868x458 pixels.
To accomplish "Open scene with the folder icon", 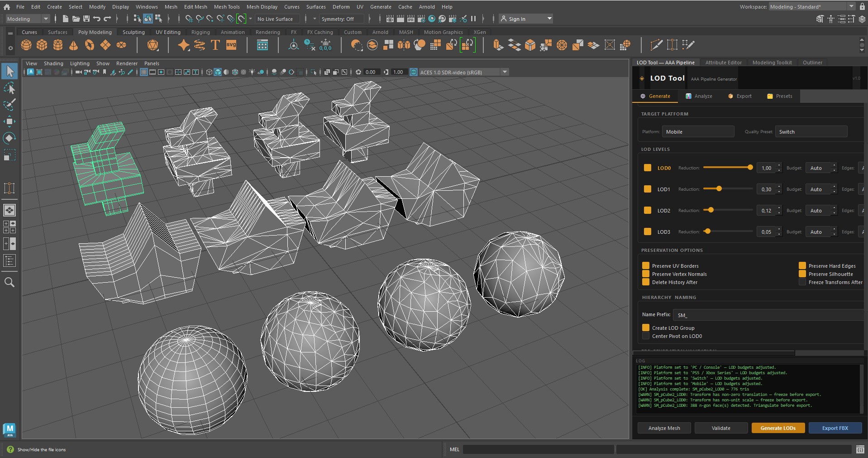I will click(76, 19).
